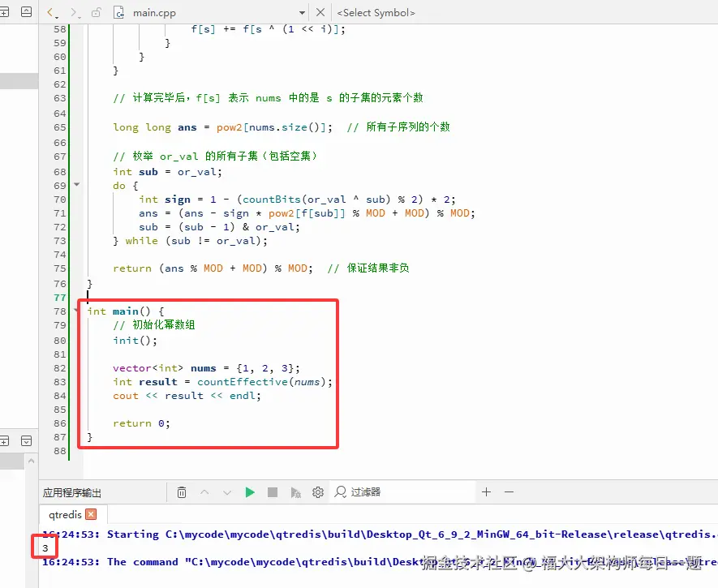Close the main.cpp document
The width and height of the screenshot is (718, 588).
pos(320,12)
